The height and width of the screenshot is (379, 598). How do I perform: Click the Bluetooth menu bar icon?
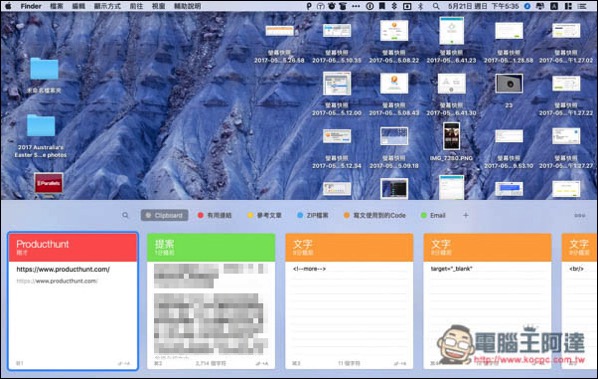(420, 6)
